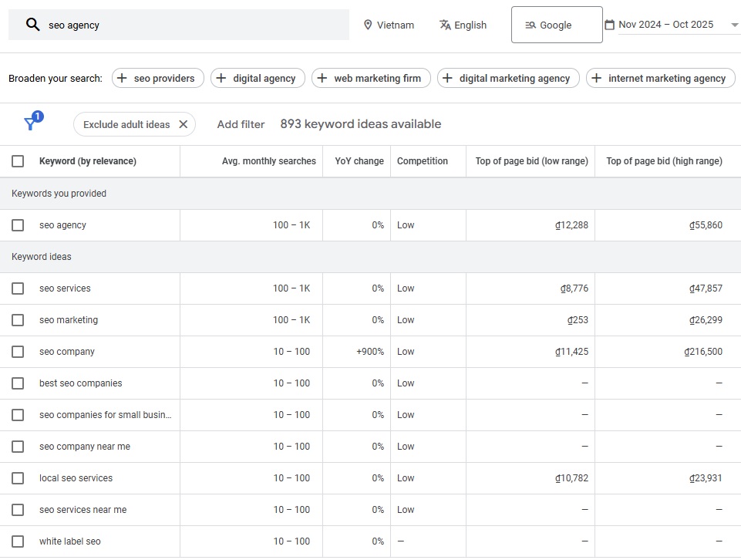Click the 'Keywords you provided' section header
Screen dimensions: 741x560
(x=59, y=194)
